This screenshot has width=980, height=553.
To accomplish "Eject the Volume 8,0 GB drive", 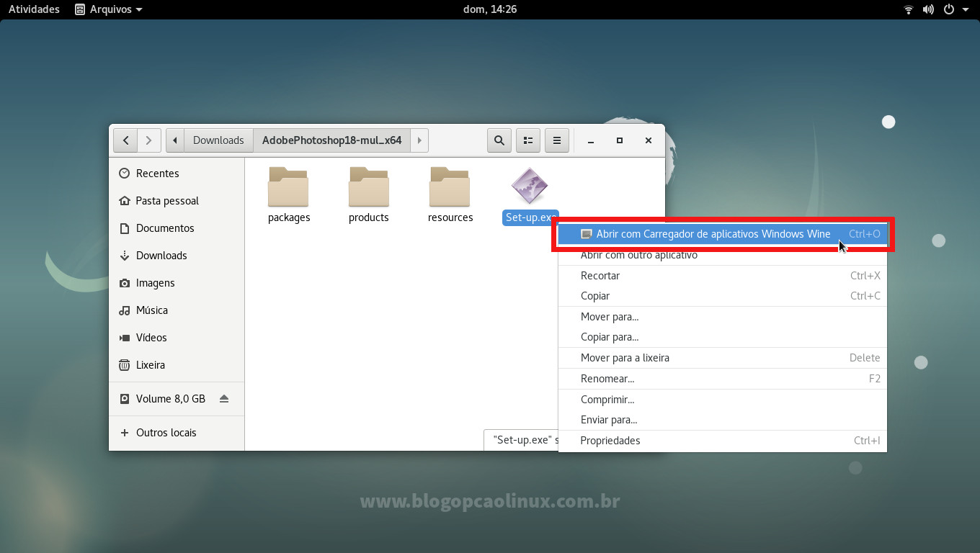I will click(x=224, y=398).
